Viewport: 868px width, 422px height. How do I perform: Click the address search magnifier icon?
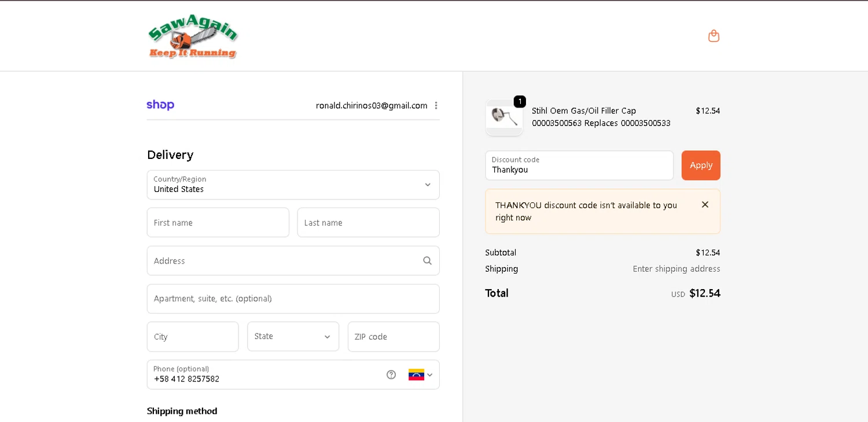point(427,261)
